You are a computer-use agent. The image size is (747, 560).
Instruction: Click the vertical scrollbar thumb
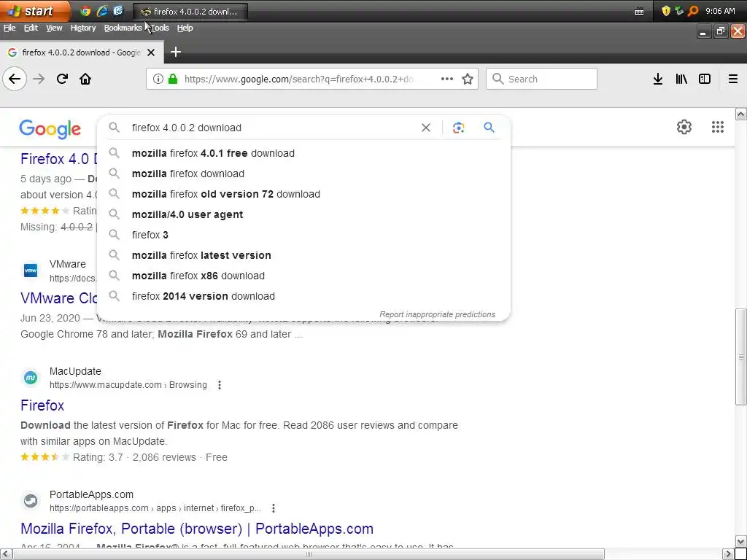point(741,357)
